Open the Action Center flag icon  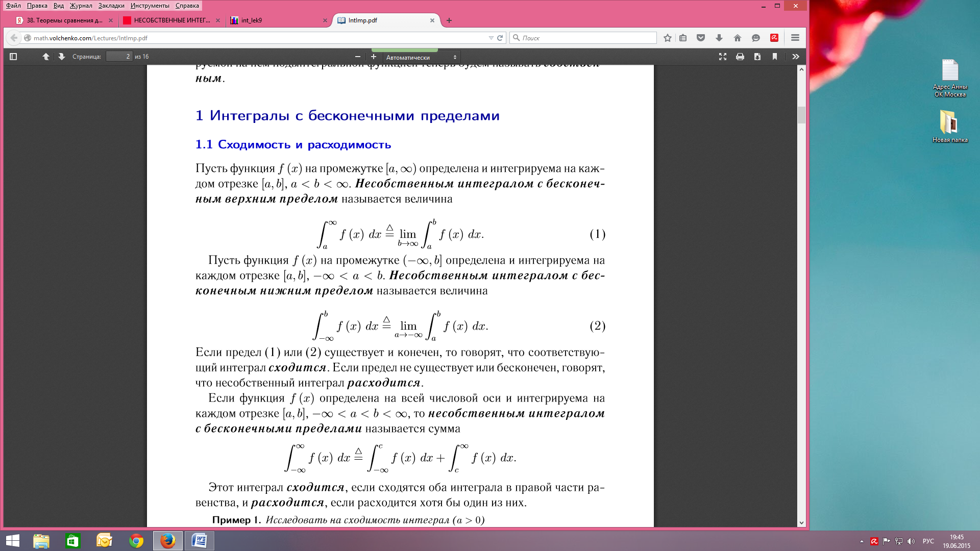tap(887, 541)
